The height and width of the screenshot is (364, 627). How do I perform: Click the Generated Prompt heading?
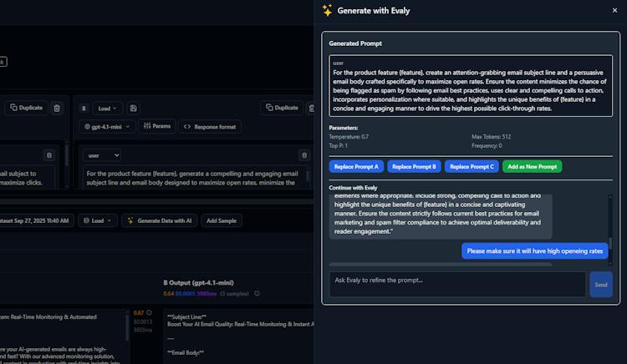click(x=355, y=43)
